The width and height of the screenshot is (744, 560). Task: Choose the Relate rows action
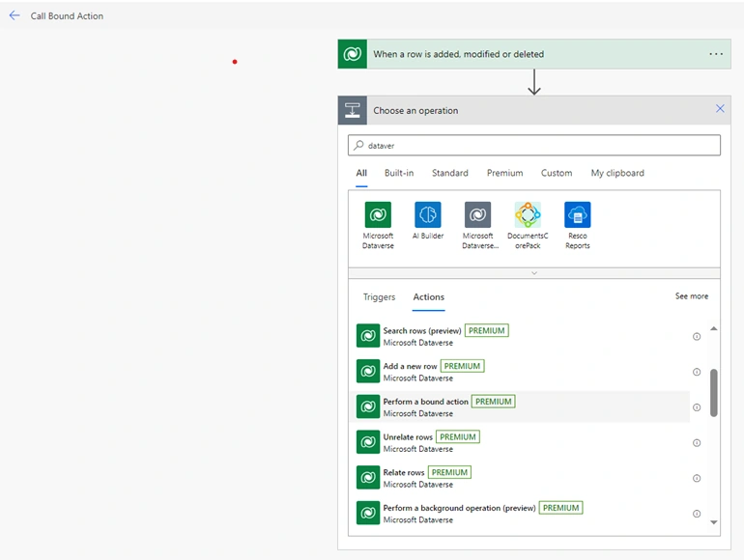520,478
